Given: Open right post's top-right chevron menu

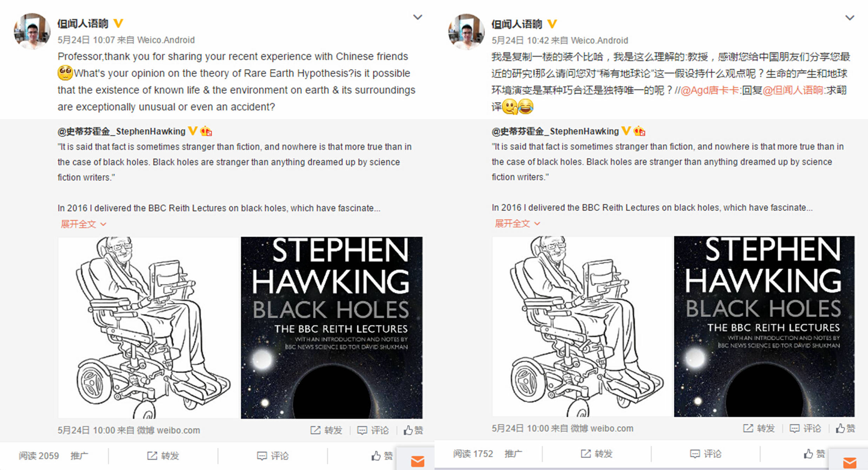Looking at the screenshot, I should click(849, 18).
